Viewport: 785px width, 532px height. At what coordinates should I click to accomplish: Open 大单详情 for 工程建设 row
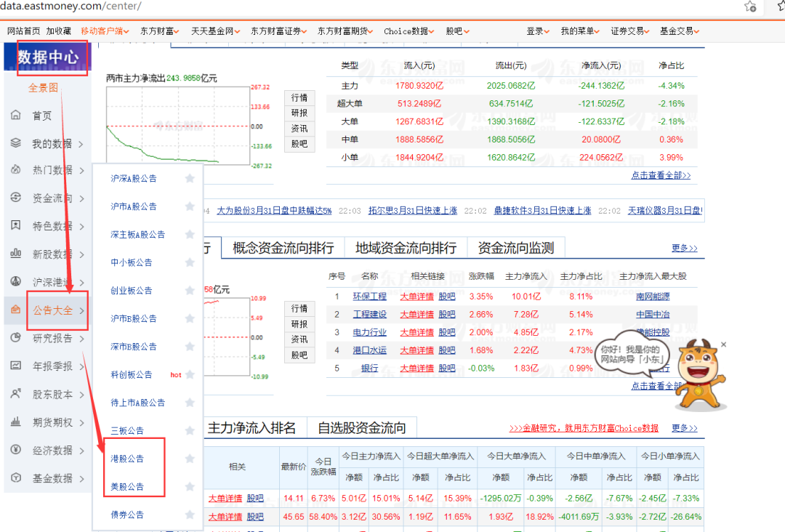pos(416,314)
